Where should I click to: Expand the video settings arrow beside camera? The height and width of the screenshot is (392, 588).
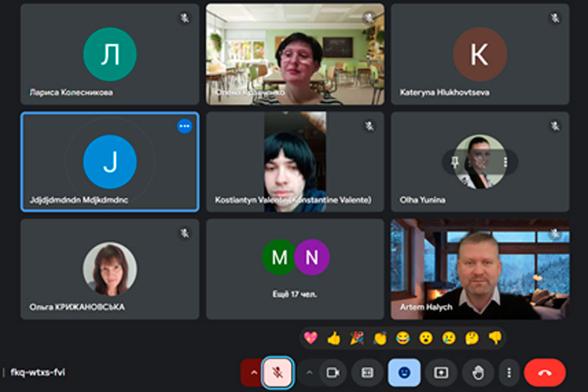310,372
